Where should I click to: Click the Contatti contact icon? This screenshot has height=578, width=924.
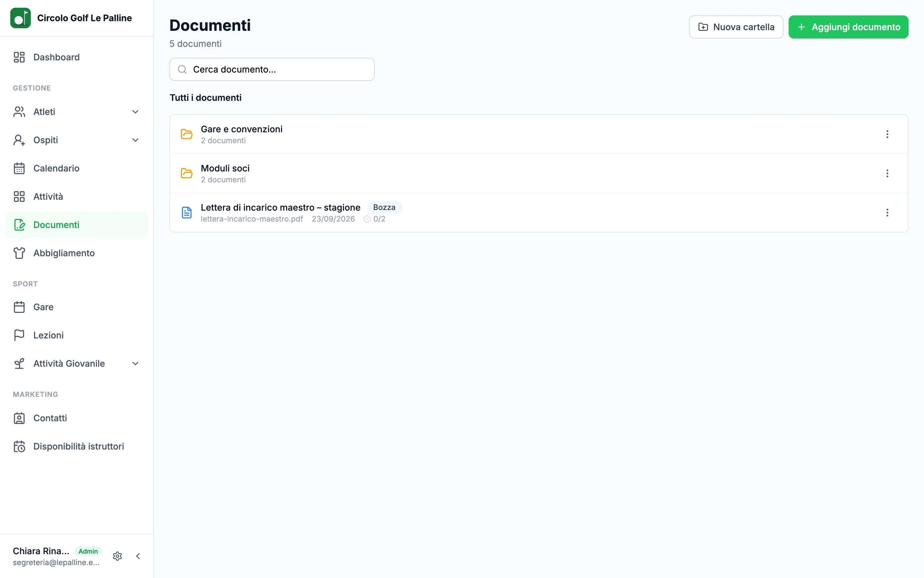pos(19,418)
